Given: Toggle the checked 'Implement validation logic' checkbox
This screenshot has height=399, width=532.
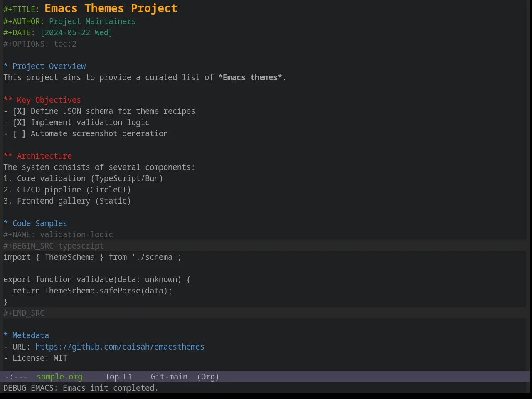Looking at the screenshot, I should (19, 123).
